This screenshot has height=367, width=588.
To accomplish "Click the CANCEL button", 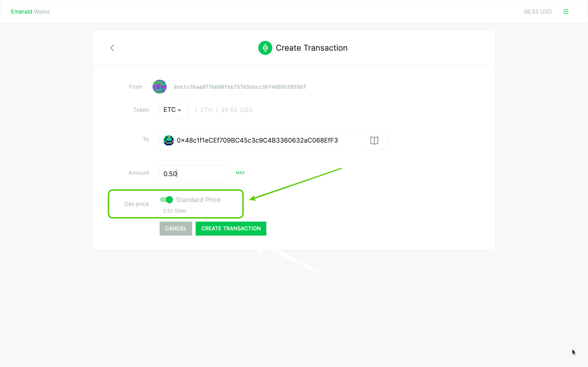I will (x=176, y=228).
